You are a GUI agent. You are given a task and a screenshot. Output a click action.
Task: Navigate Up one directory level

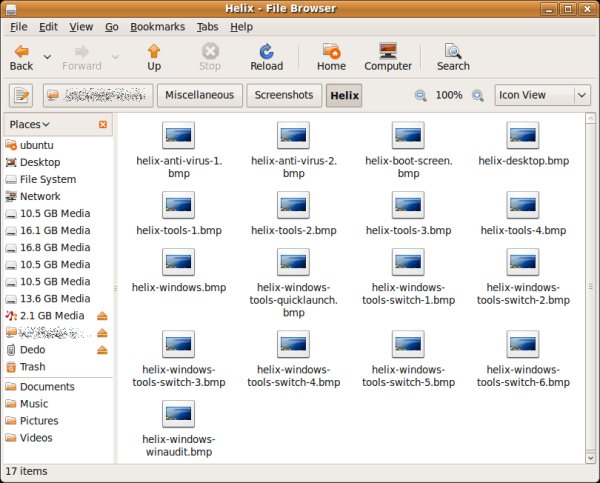click(154, 56)
